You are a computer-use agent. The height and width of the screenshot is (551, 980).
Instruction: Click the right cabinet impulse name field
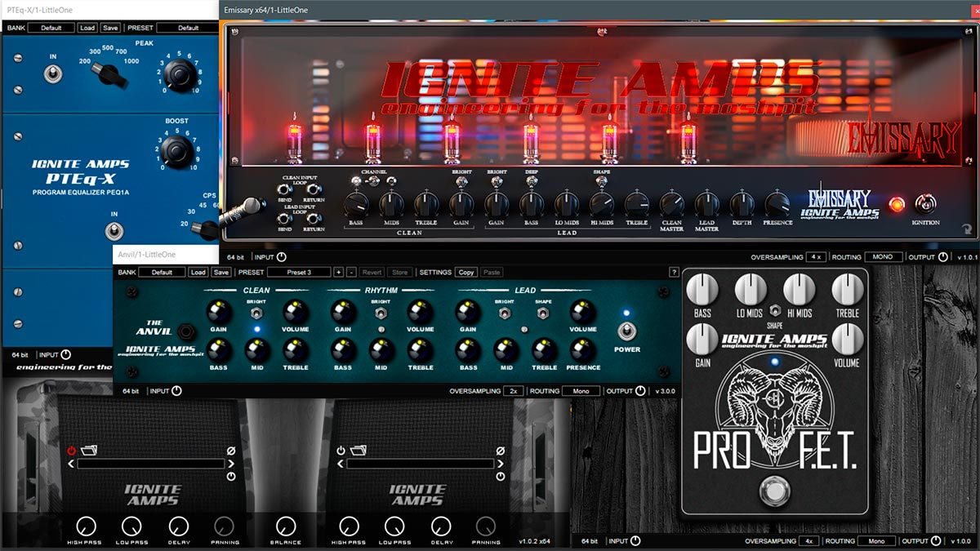[x=421, y=464]
